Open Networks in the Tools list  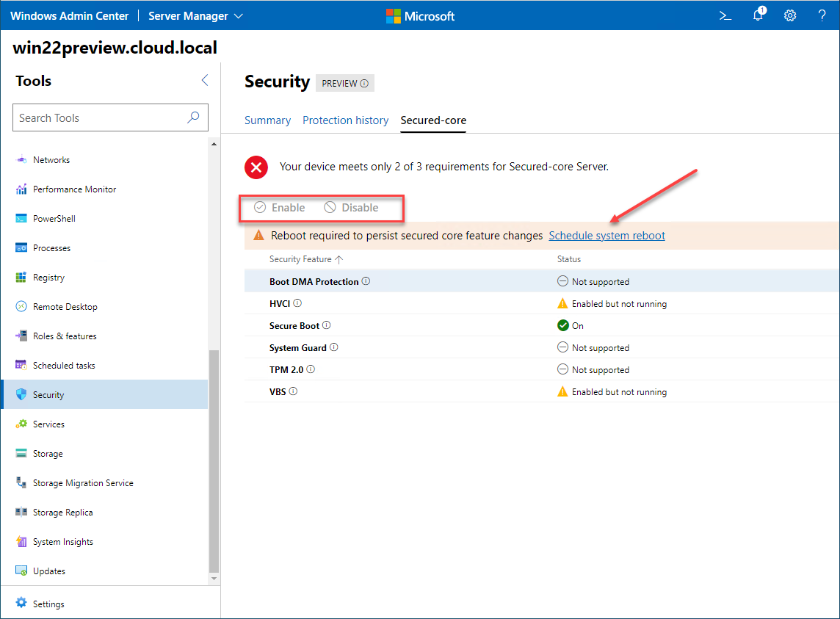click(106, 160)
